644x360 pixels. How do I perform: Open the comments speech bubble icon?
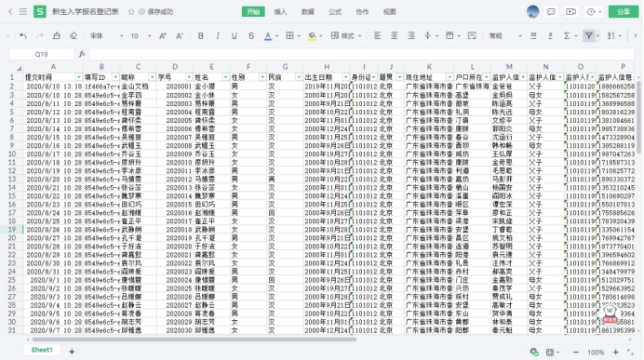point(551,12)
